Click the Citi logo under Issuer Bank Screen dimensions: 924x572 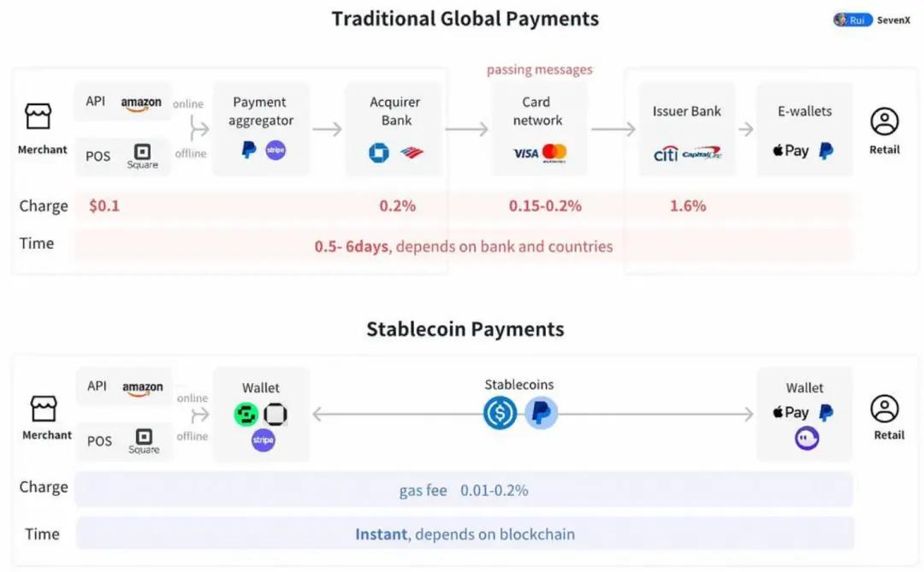(666, 153)
